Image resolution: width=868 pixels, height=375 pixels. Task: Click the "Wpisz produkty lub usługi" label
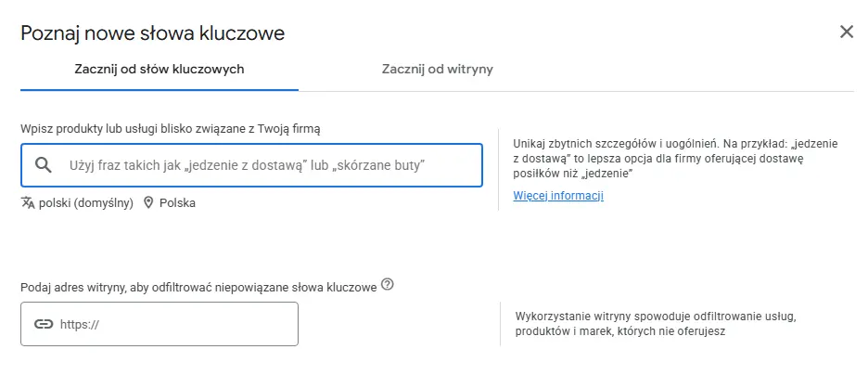point(176,128)
